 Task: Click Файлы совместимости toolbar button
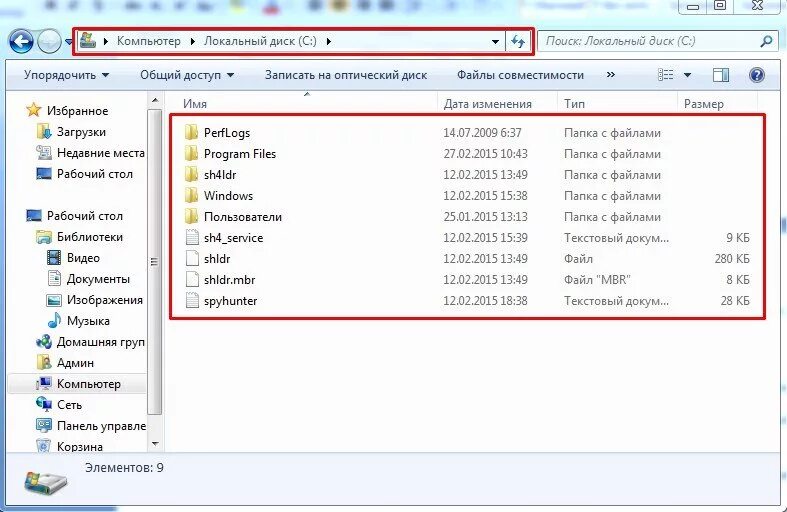click(520, 75)
